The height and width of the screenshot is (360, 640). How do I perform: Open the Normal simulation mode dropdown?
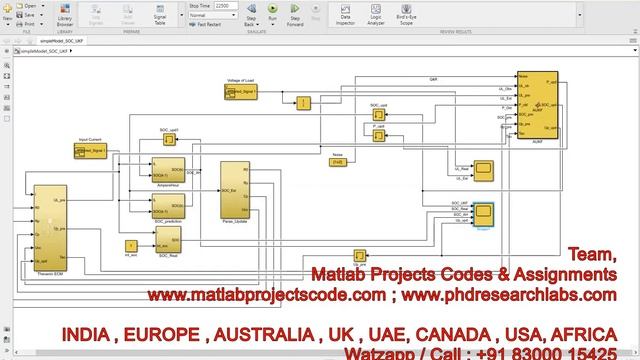click(x=213, y=15)
